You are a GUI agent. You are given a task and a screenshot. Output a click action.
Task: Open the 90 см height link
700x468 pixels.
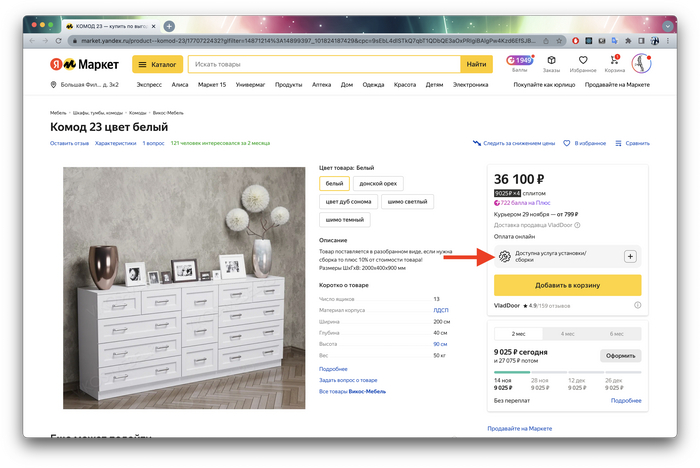tap(440, 344)
